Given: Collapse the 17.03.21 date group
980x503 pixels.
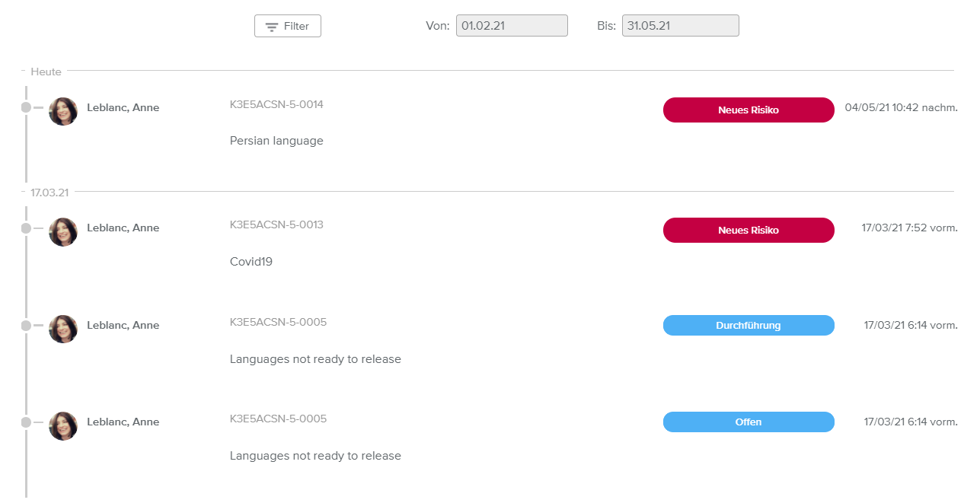Looking at the screenshot, I should [49, 193].
